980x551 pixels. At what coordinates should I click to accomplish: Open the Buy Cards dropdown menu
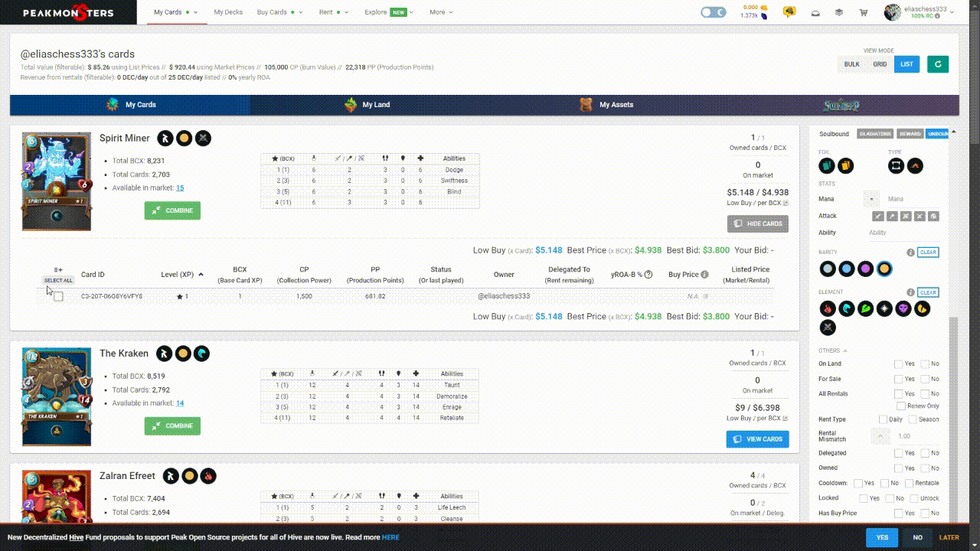[279, 12]
